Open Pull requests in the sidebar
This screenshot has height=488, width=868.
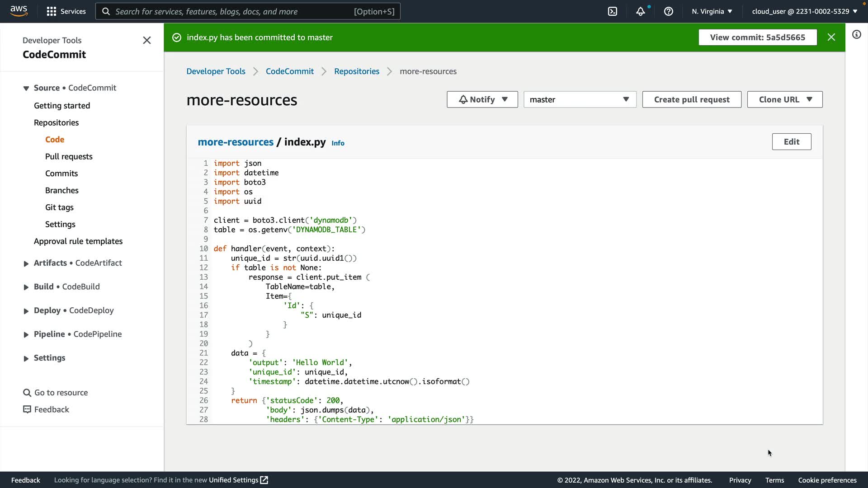(69, 156)
